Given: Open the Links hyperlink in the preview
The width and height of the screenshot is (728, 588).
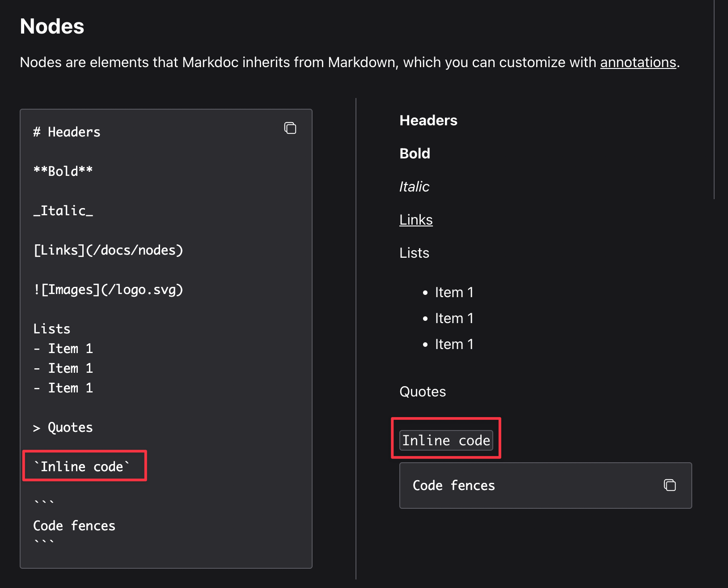Looking at the screenshot, I should point(415,219).
